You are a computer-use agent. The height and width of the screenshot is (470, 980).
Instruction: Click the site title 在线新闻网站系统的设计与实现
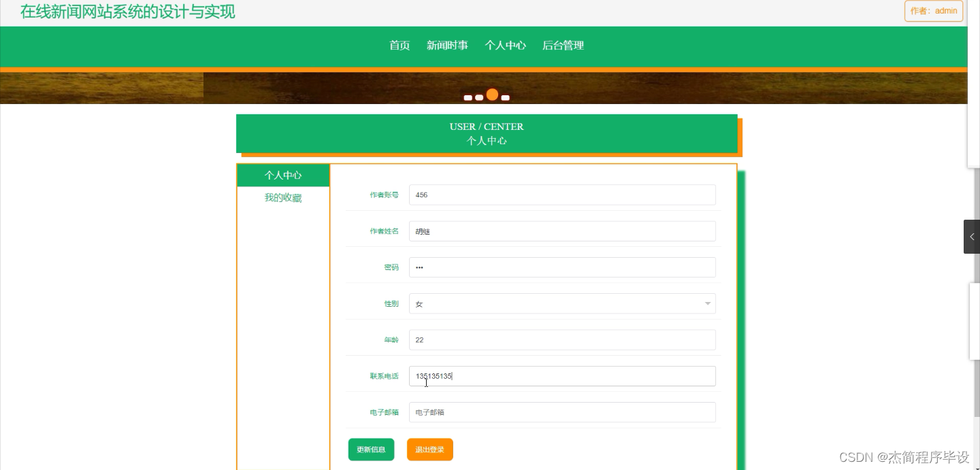(127, 12)
